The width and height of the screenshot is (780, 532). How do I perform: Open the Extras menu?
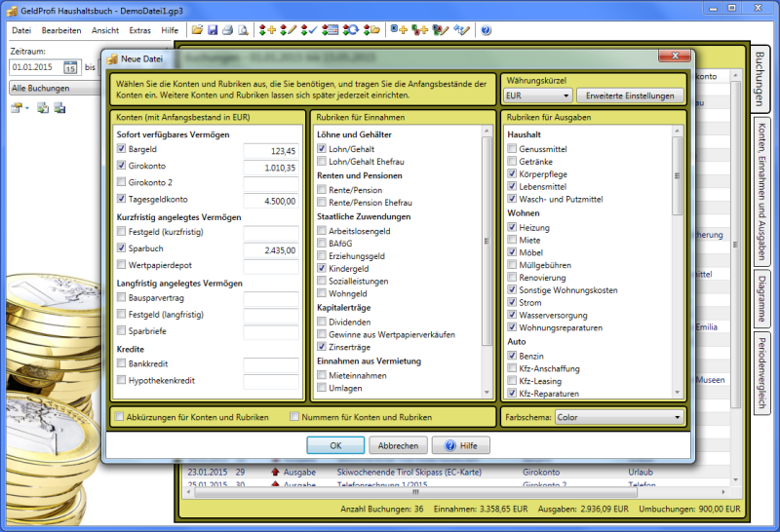(x=139, y=30)
